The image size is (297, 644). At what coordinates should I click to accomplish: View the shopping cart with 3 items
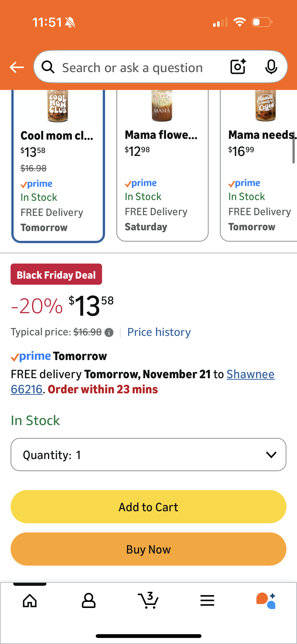tap(148, 601)
